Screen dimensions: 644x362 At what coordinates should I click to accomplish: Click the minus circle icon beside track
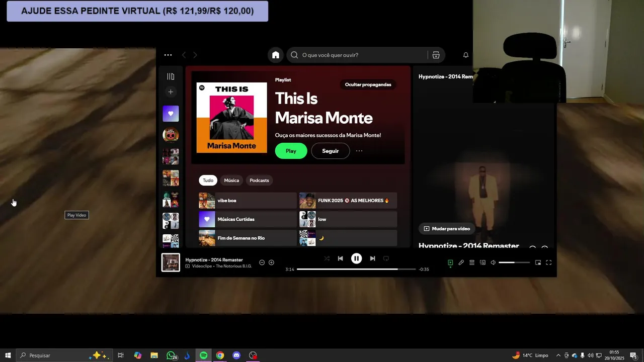[262, 262]
